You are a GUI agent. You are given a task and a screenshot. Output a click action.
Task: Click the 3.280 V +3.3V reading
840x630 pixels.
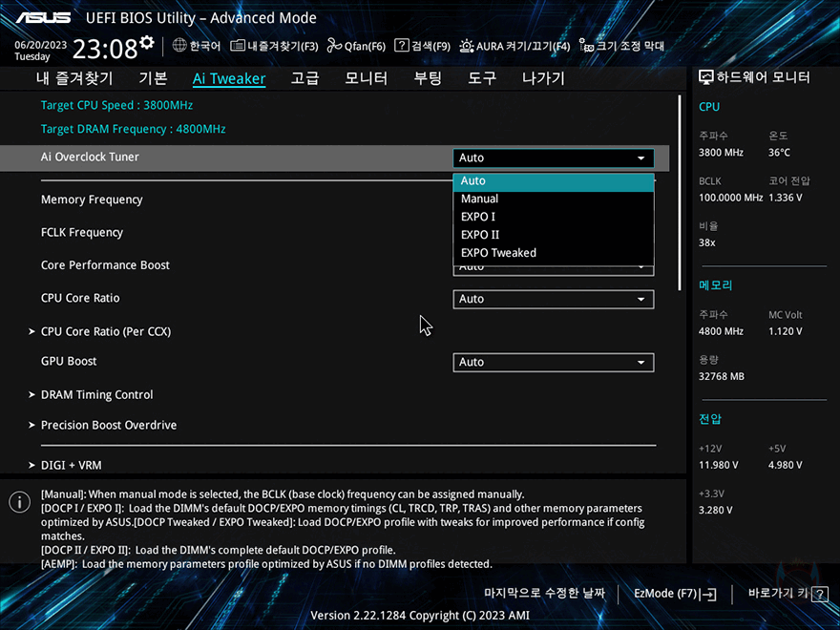point(715,511)
